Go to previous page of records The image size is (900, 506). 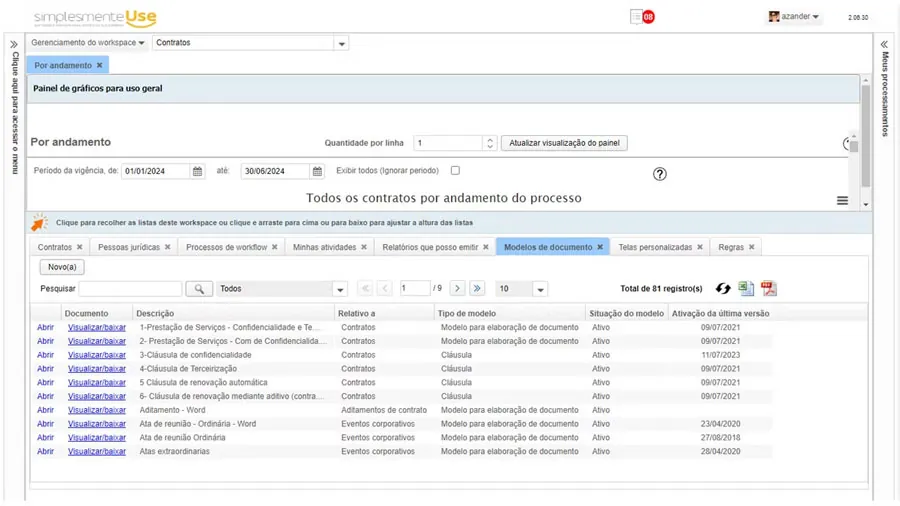[385, 289]
